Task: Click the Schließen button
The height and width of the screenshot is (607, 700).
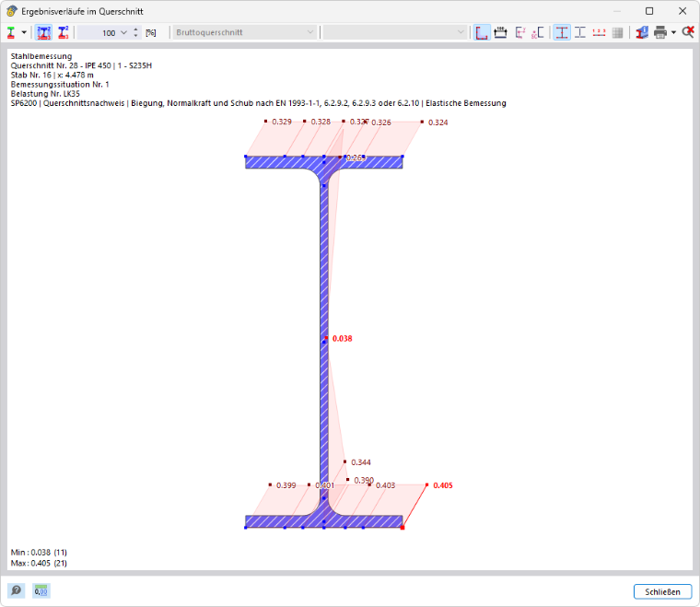Action: pyautogui.click(x=662, y=592)
